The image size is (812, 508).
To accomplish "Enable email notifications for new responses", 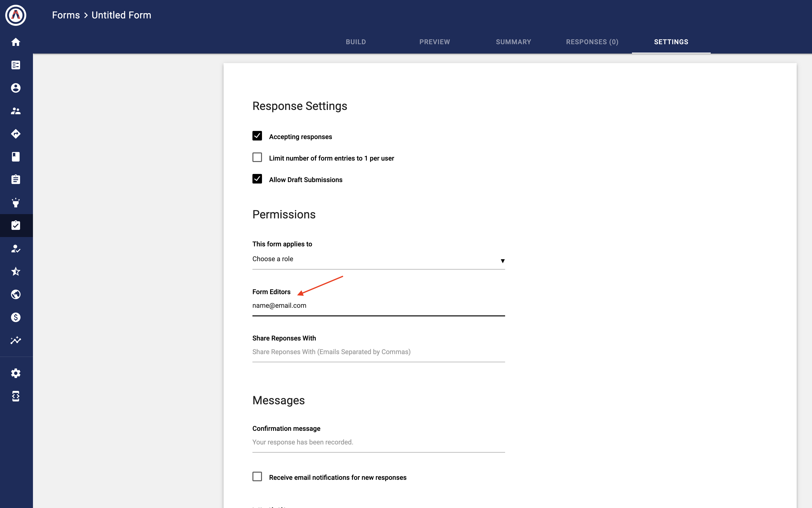I will (x=257, y=477).
